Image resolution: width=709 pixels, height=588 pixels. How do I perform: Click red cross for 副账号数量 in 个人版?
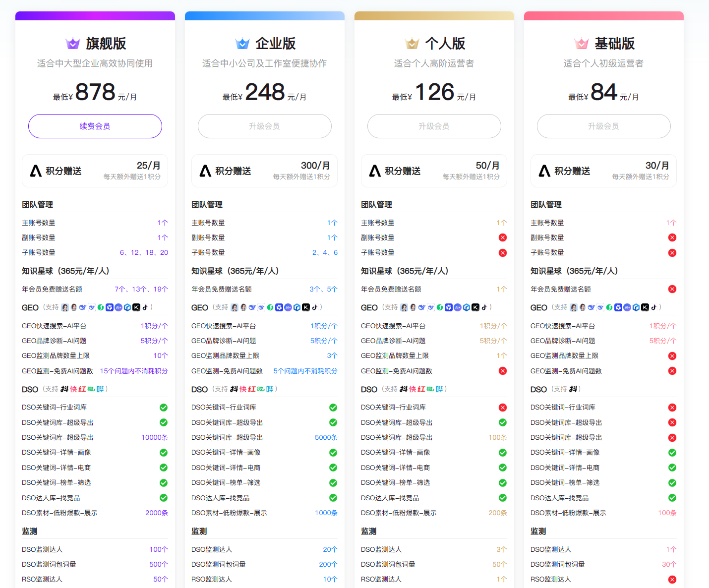[503, 238]
